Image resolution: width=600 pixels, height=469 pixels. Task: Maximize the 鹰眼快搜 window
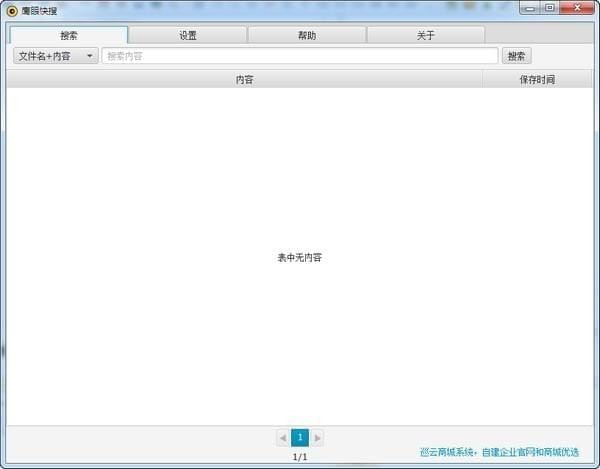coord(549,8)
